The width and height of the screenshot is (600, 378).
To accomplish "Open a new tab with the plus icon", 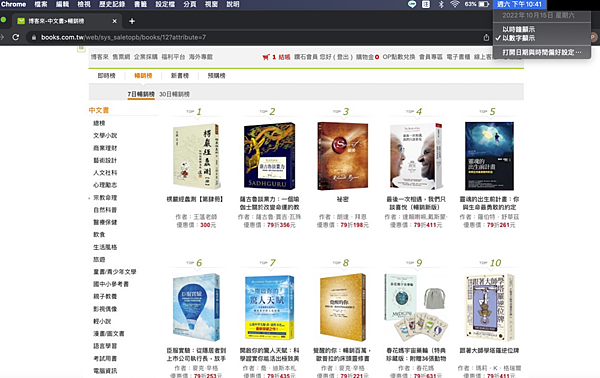I will click(132, 21).
